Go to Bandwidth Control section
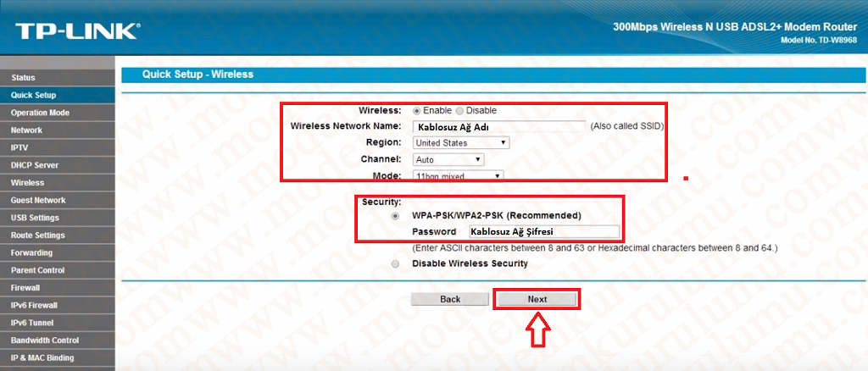Screen dimensions: 868x371 click(45, 341)
